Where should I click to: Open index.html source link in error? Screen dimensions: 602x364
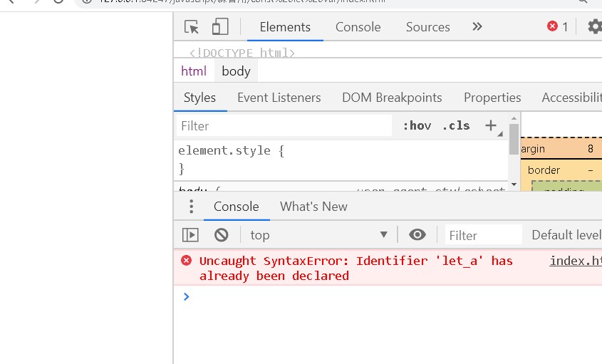(576, 261)
